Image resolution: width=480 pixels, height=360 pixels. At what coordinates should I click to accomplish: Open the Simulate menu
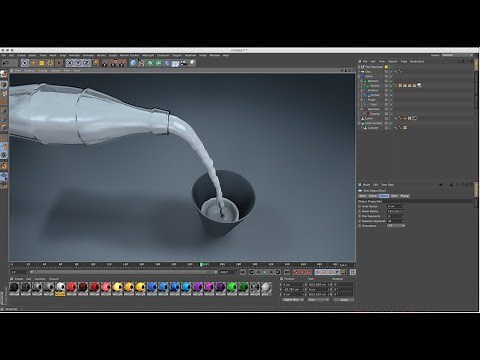88,55
